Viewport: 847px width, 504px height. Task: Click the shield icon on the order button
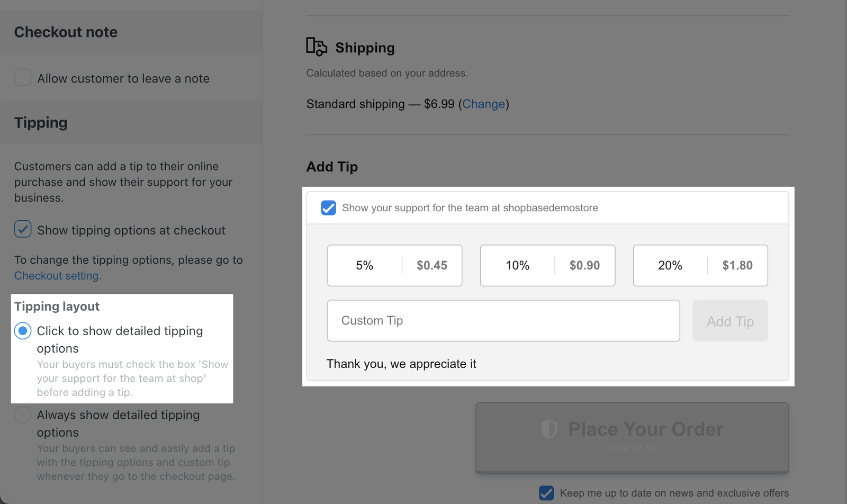tap(549, 429)
